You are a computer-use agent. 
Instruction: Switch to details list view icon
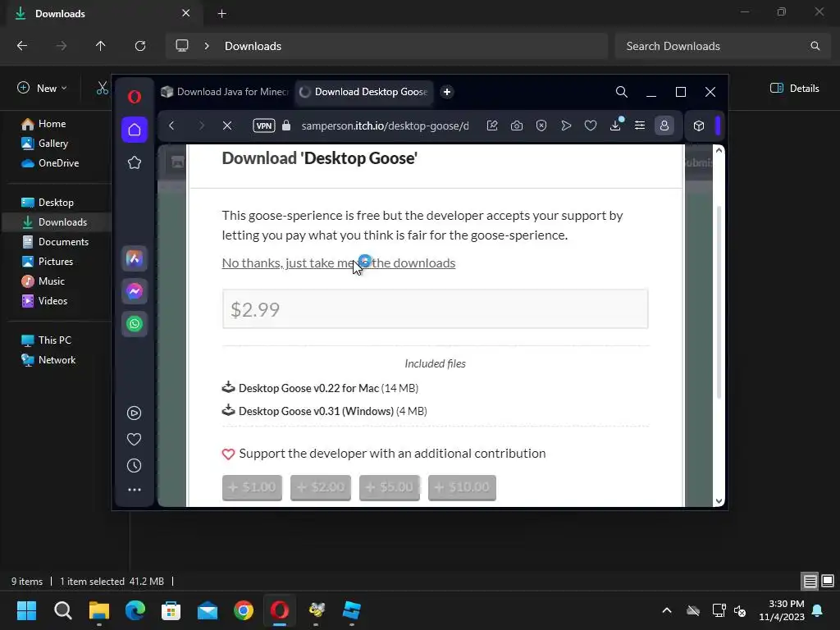coord(810,582)
